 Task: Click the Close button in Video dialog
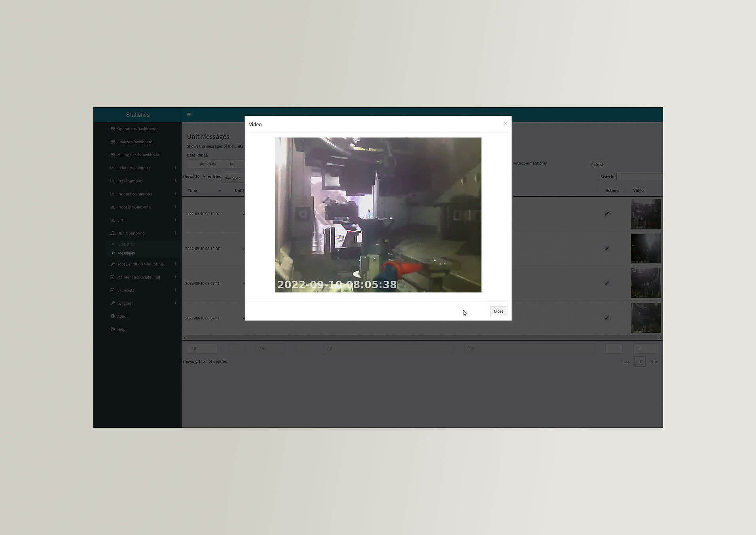tap(498, 311)
